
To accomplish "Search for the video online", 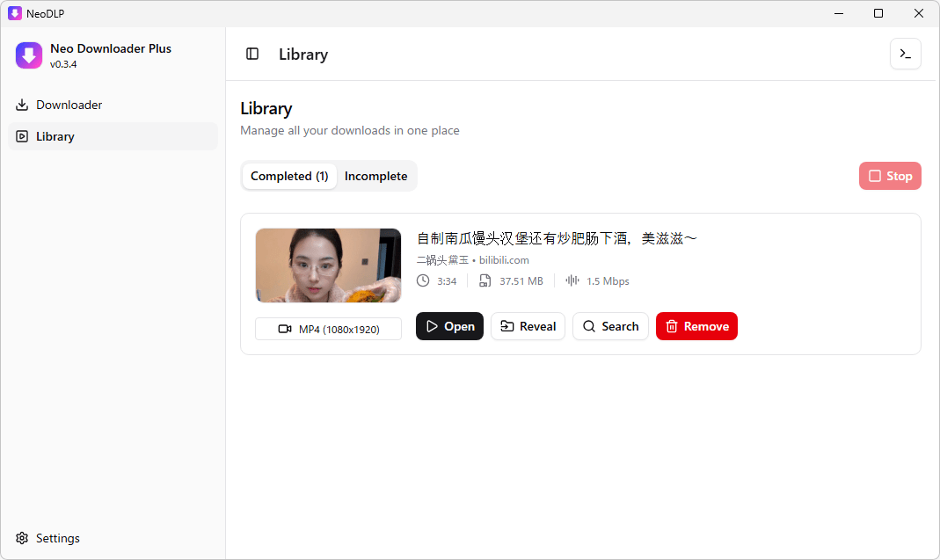I will point(610,326).
